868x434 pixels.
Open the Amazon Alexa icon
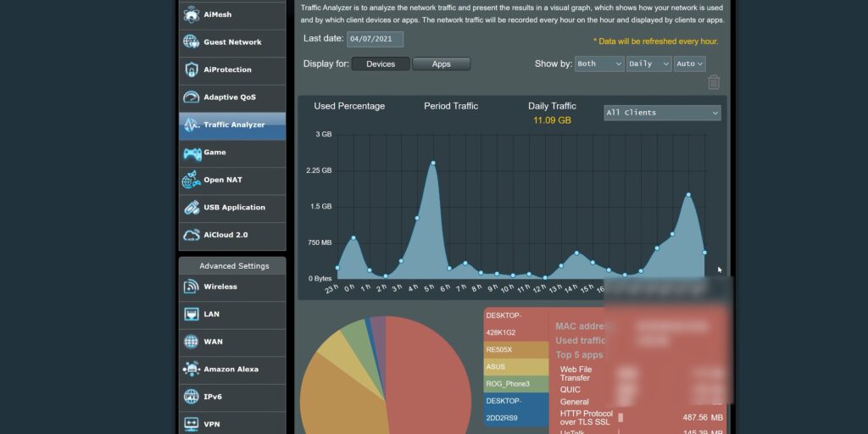click(x=191, y=370)
